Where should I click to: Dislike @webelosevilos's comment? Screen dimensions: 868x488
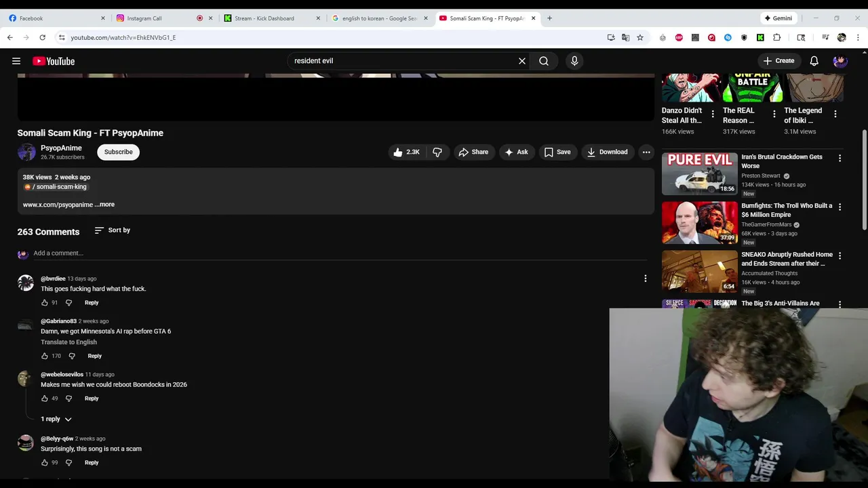click(68, 399)
